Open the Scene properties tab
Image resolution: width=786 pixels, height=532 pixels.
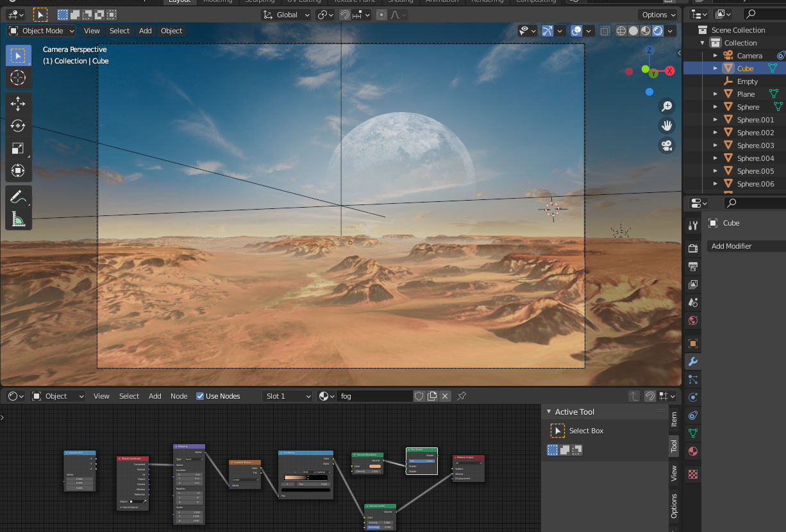[692, 303]
